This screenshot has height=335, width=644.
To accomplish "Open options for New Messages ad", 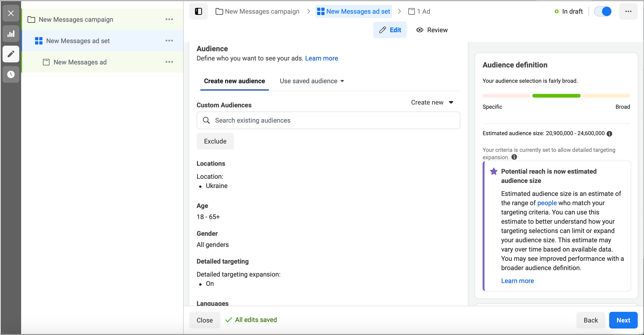I will coord(169,62).
